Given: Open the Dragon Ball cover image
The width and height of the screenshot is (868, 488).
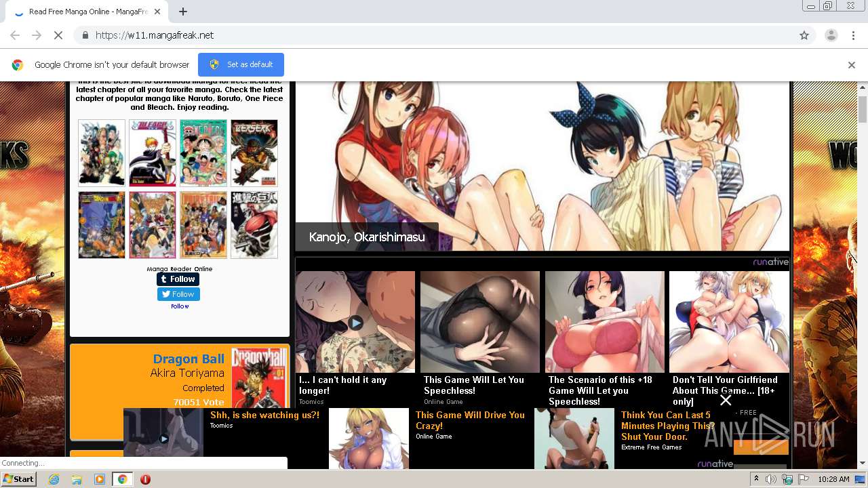Looking at the screenshot, I should point(259,378).
